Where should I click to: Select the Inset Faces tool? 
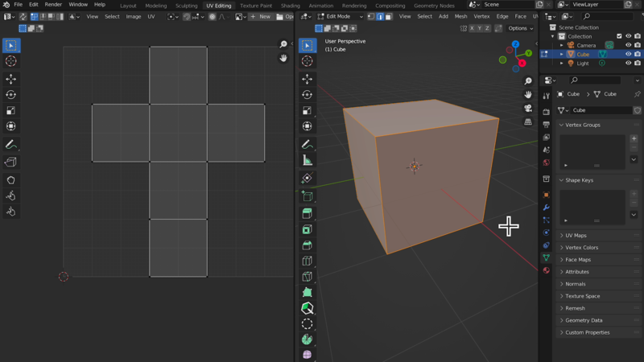[308, 229]
